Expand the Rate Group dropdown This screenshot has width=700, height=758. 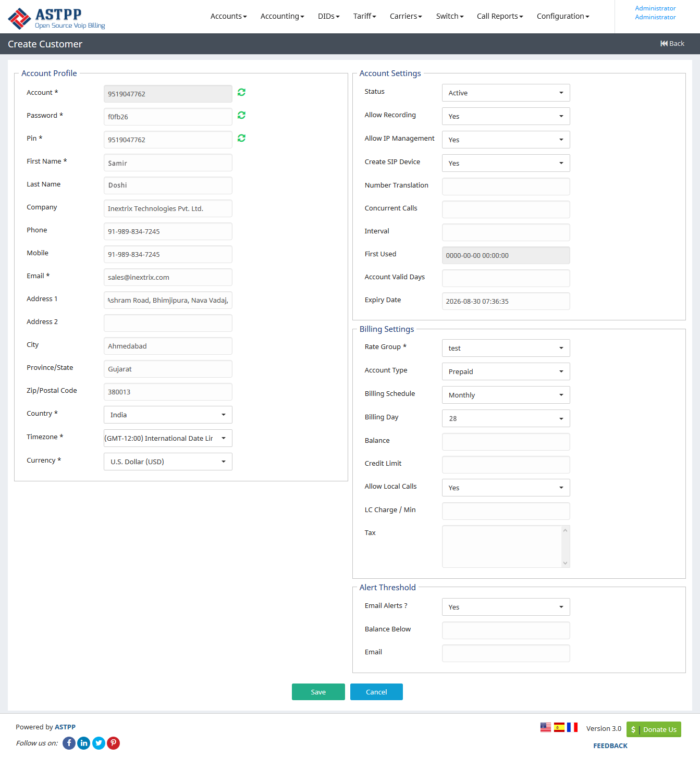(506, 348)
